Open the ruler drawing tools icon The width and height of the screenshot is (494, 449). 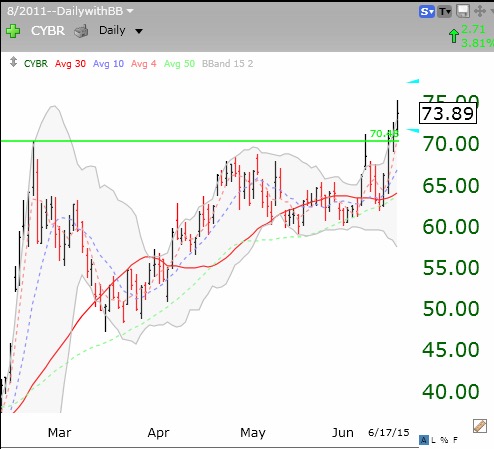click(x=479, y=426)
